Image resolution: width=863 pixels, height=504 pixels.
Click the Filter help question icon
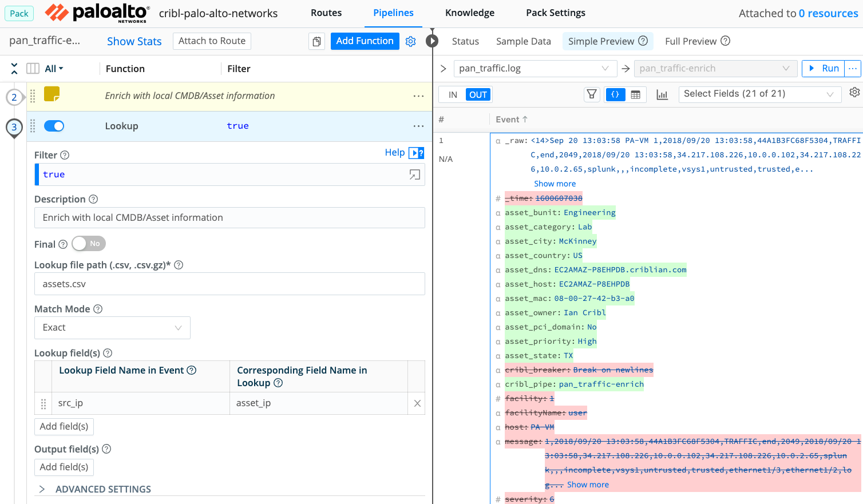point(65,155)
